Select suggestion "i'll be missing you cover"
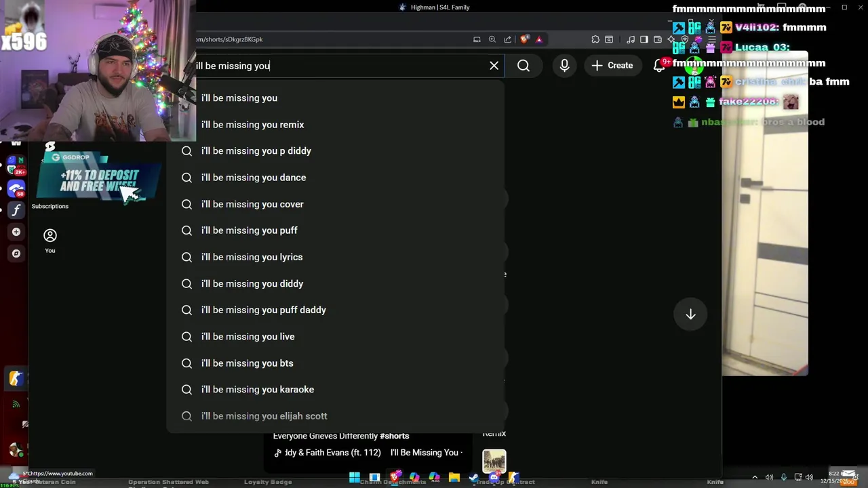 (336, 204)
